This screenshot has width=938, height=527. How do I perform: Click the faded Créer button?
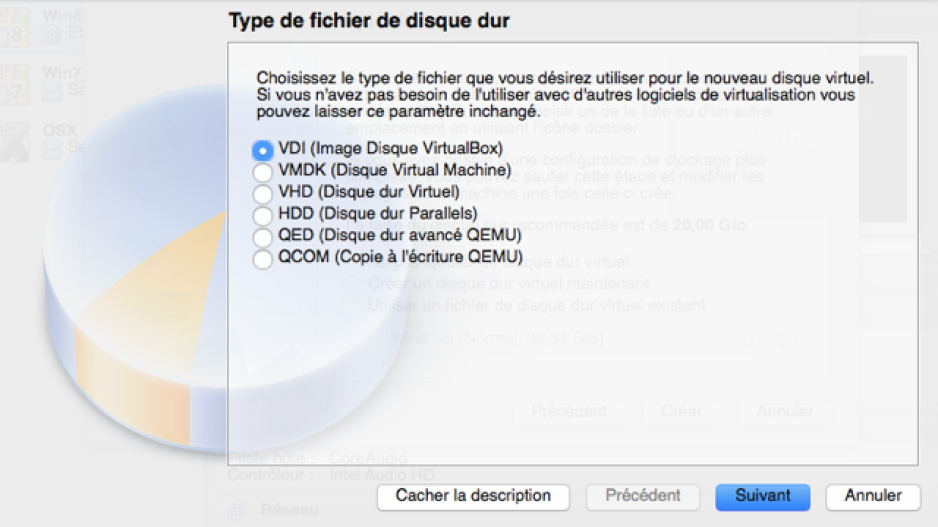tap(682, 412)
